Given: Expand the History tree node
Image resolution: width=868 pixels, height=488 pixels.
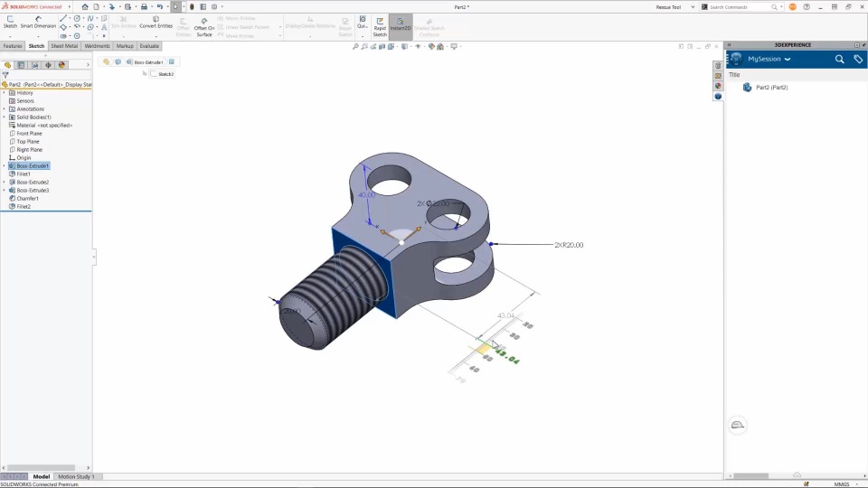Looking at the screenshot, I should [5, 93].
